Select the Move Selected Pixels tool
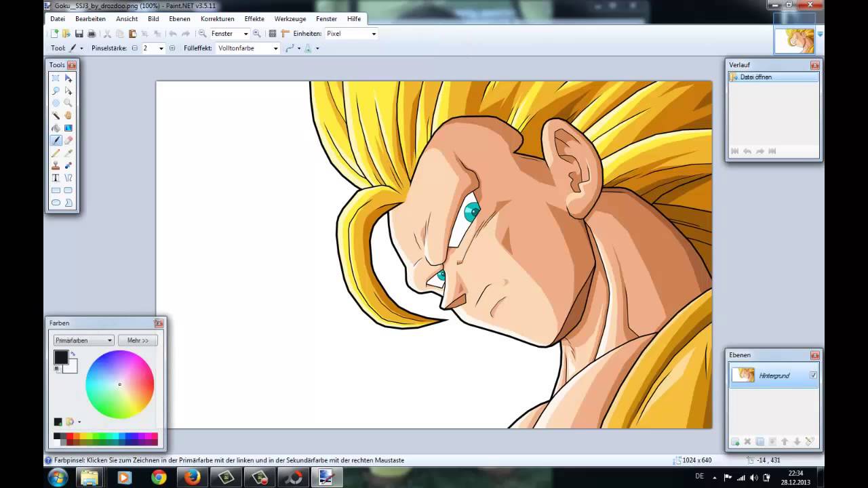The width and height of the screenshot is (868, 488). pyautogui.click(x=68, y=78)
